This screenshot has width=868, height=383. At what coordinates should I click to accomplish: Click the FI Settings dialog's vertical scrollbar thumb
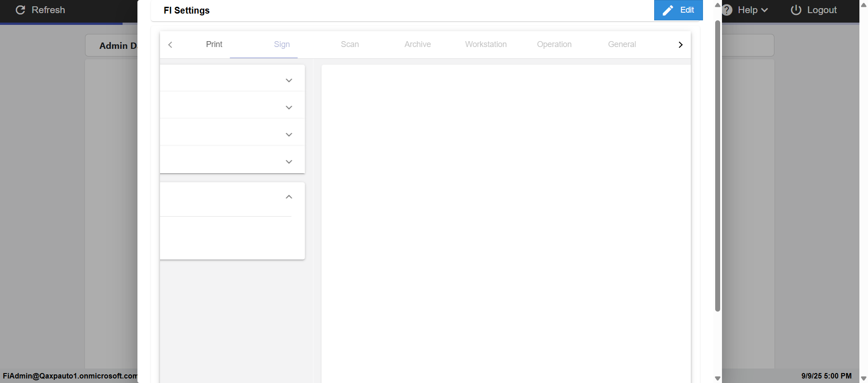pyautogui.click(x=717, y=165)
